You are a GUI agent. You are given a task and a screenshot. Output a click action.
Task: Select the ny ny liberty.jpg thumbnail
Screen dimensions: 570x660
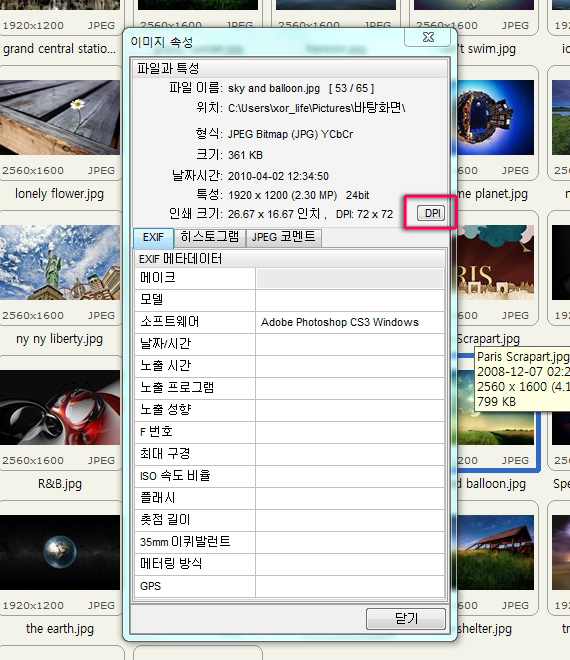pos(60,262)
